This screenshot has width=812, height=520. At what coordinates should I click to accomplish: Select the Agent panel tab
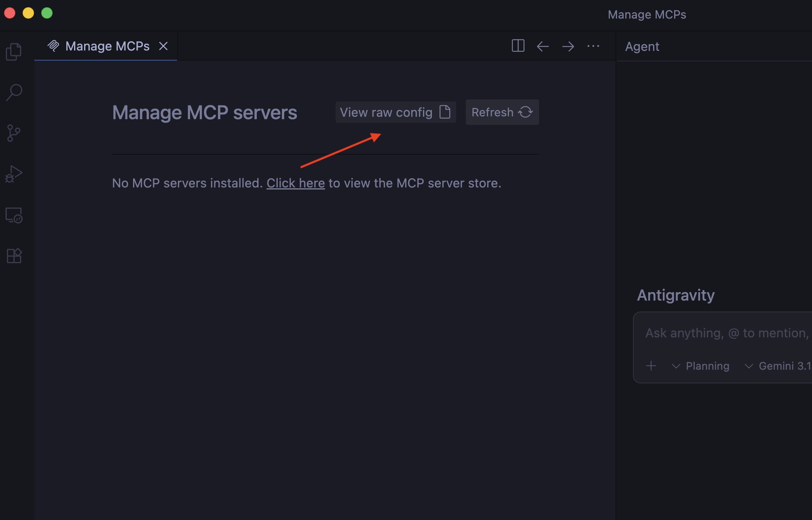point(642,46)
